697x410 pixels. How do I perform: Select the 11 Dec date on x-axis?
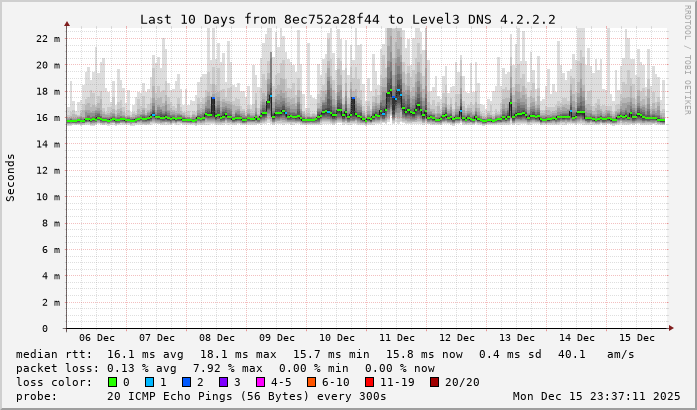pyautogui.click(x=397, y=338)
